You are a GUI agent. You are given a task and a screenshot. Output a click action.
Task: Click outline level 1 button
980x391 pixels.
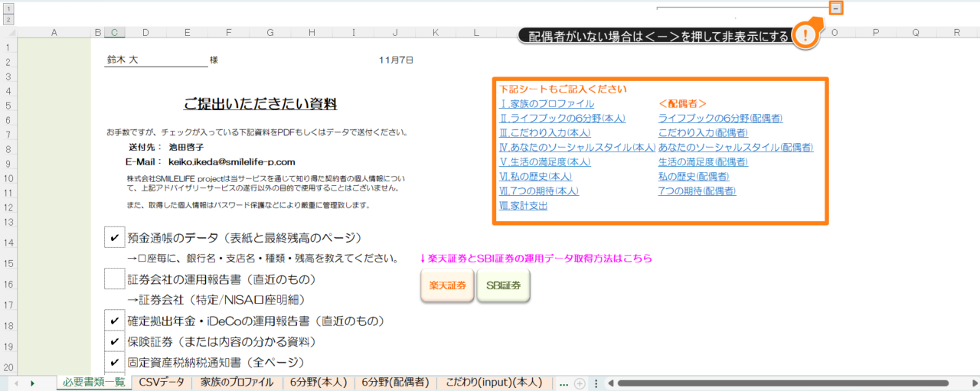pyautogui.click(x=8, y=7)
